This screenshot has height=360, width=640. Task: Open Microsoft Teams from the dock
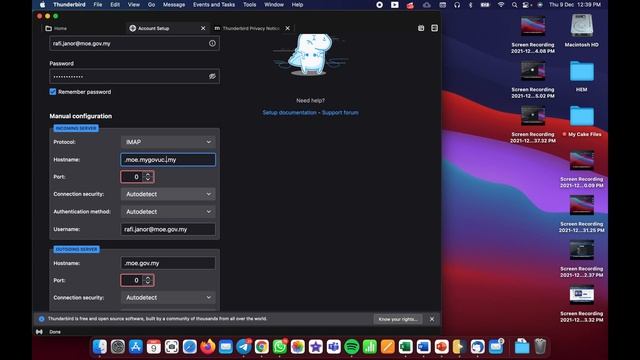pos(333,347)
